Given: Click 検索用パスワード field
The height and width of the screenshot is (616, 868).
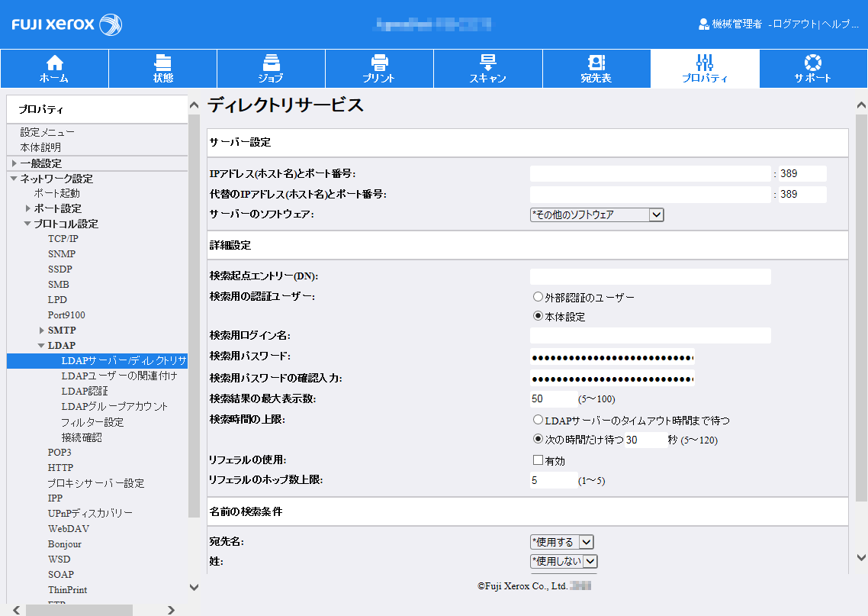Looking at the screenshot, I should (612, 356).
